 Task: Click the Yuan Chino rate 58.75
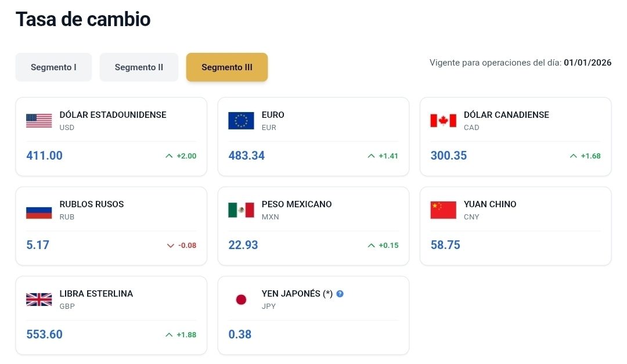[x=445, y=245]
